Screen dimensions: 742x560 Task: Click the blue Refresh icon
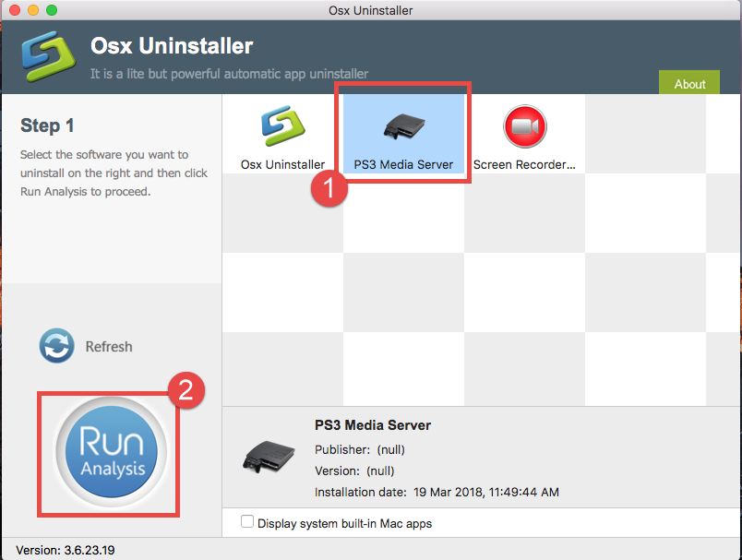56,346
